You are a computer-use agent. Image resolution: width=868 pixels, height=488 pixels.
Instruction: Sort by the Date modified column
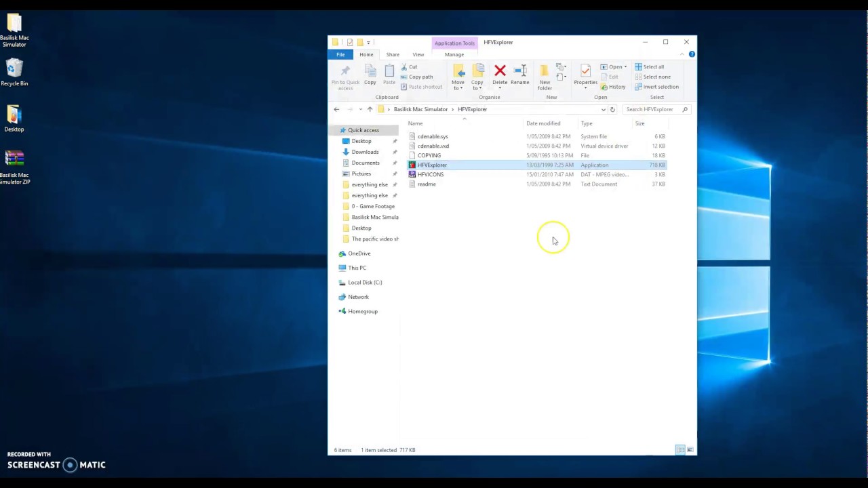click(x=543, y=123)
